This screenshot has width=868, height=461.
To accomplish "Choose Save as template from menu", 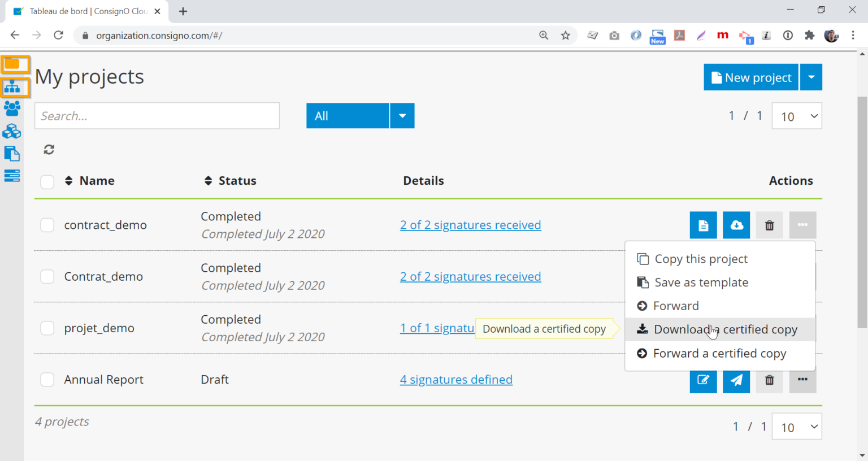I will coord(701,282).
